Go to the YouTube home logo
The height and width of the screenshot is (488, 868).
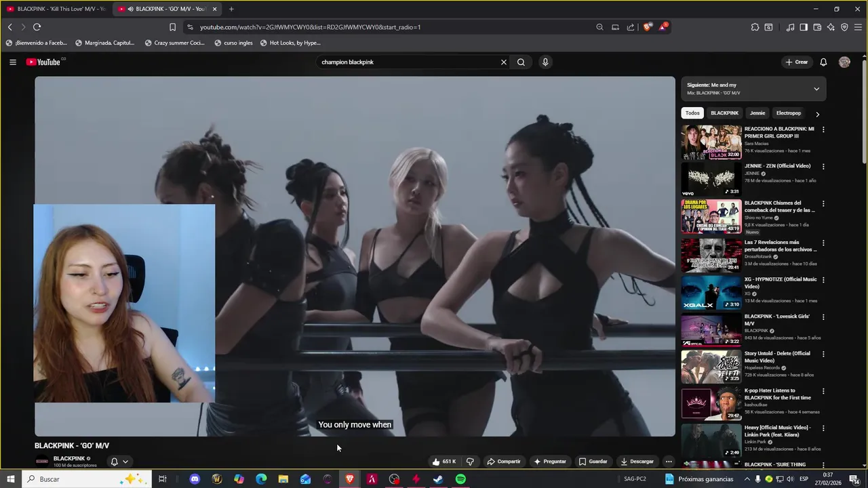(43, 62)
